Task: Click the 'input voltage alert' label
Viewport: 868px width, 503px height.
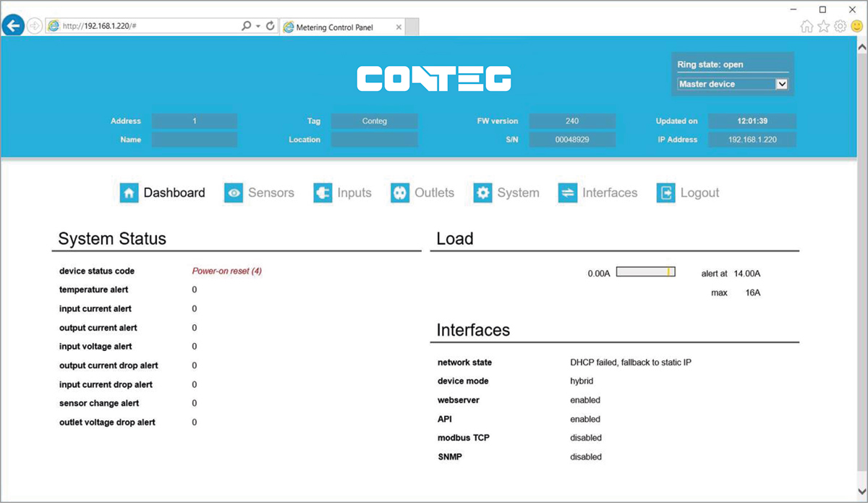Action: 95,347
